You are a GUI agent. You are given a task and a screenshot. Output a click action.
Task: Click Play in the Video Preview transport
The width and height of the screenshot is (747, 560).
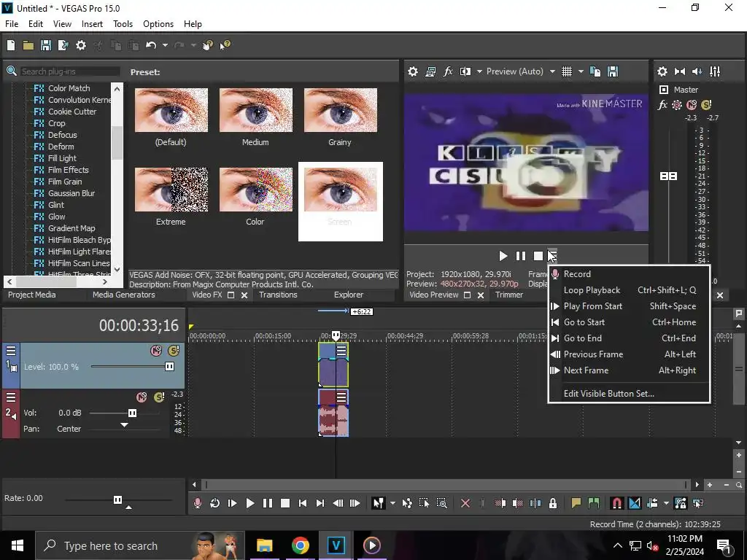[x=503, y=256]
